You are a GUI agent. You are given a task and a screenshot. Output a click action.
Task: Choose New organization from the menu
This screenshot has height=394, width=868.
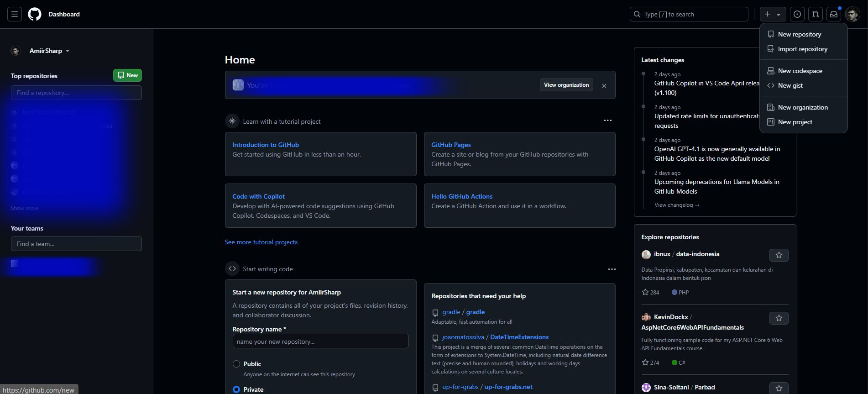(x=803, y=107)
